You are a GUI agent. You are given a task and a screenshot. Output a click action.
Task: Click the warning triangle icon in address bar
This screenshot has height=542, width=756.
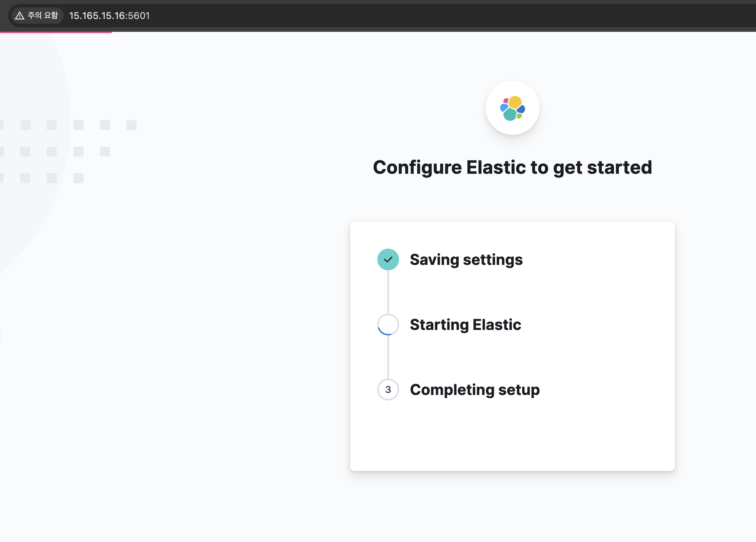click(20, 16)
